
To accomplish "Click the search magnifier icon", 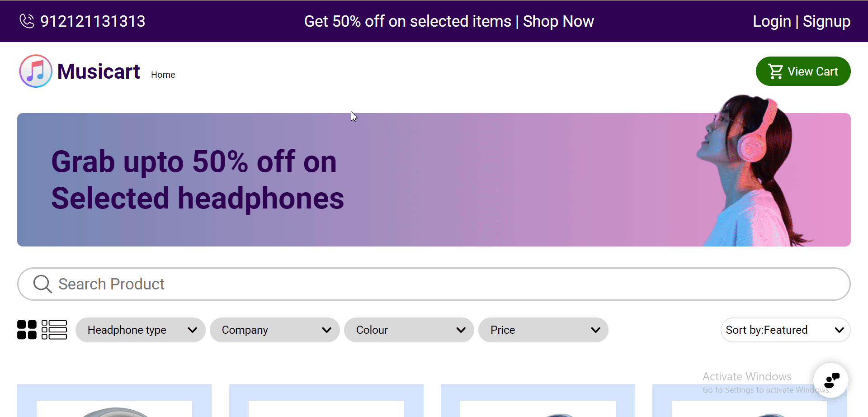I will [x=42, y=284].
